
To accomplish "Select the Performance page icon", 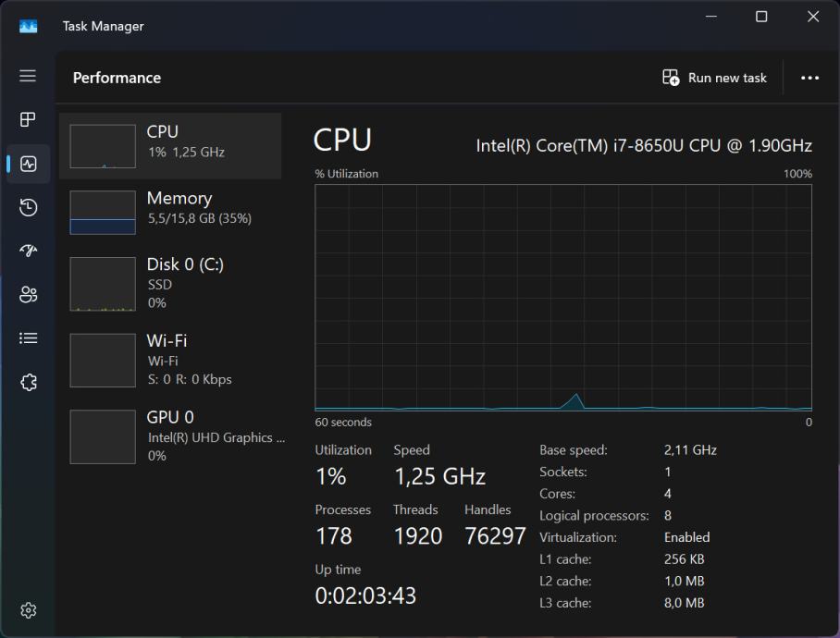I will [28, 164].
